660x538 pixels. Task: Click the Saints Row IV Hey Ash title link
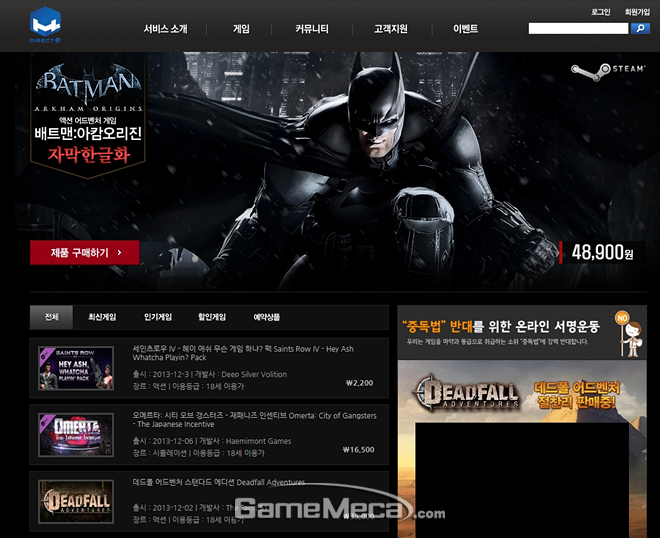coord(243,353)
